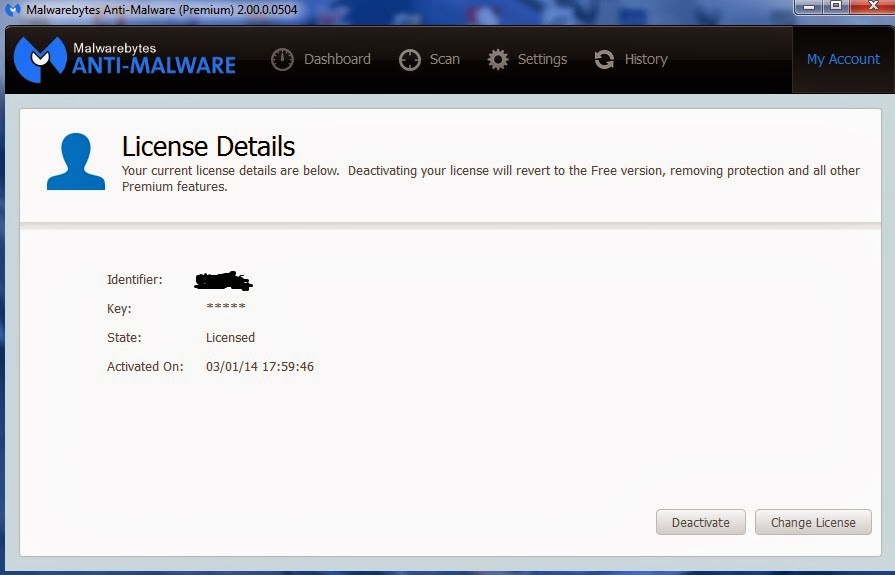Click the masked Key value asterisks
Viewport: 895px width, 575px height.
[226, 307]
